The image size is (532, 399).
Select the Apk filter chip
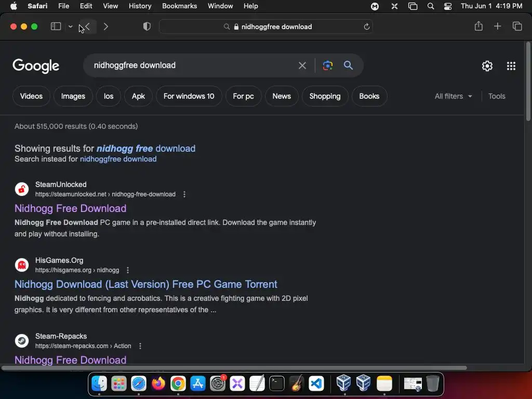pos(138,96)
